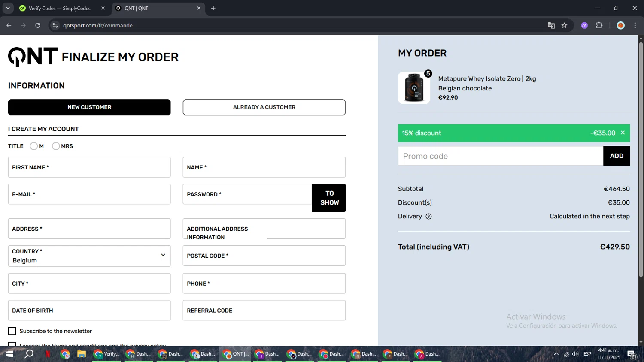Reload the qntsport page
Image resolution: width=644 pixels, height=362 pixels.
[x=38, y=25]
